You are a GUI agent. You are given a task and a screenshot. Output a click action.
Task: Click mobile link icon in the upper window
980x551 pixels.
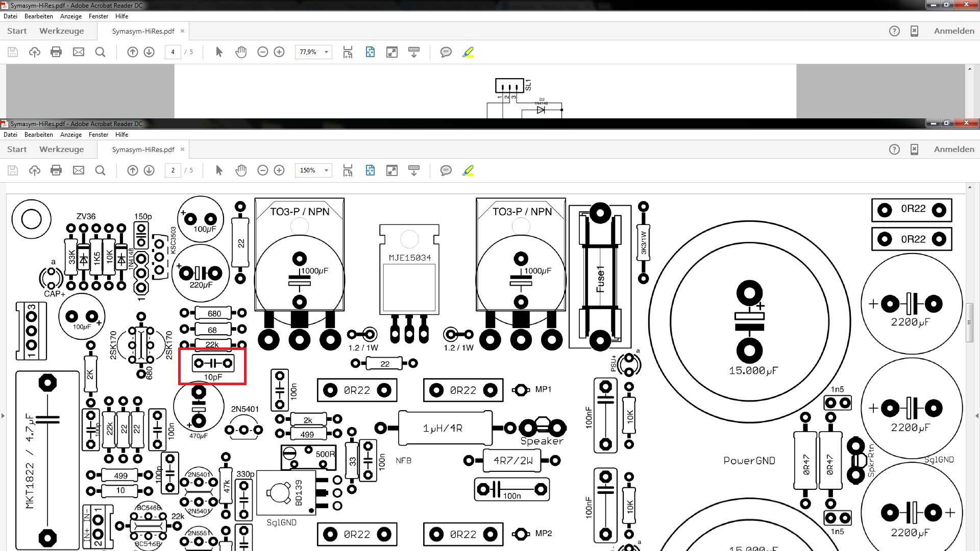pyautogui.click(x=914, y=31)
